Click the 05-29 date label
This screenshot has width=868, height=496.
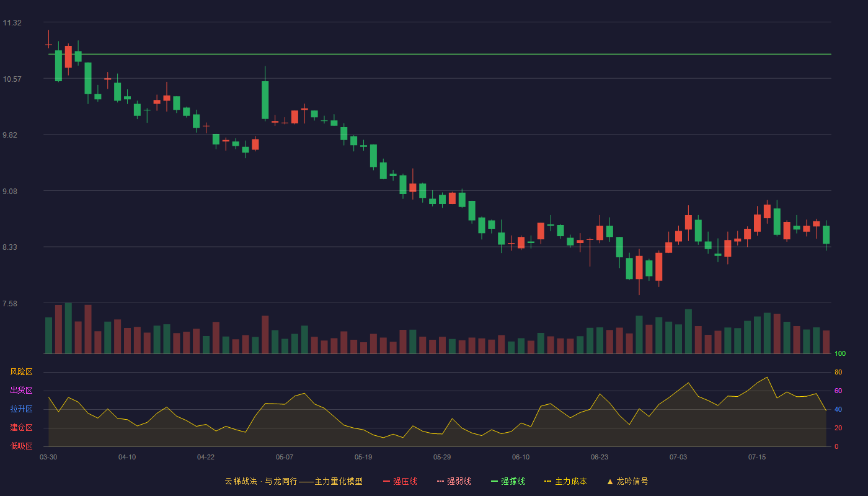pyautogui.click(x=442, y=457)
